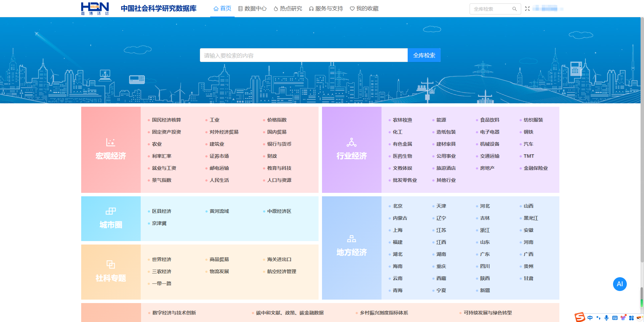This screenshot has height=322, width=644.
Task: Open the 数据中心 menu
Action: tap(253, 9)
